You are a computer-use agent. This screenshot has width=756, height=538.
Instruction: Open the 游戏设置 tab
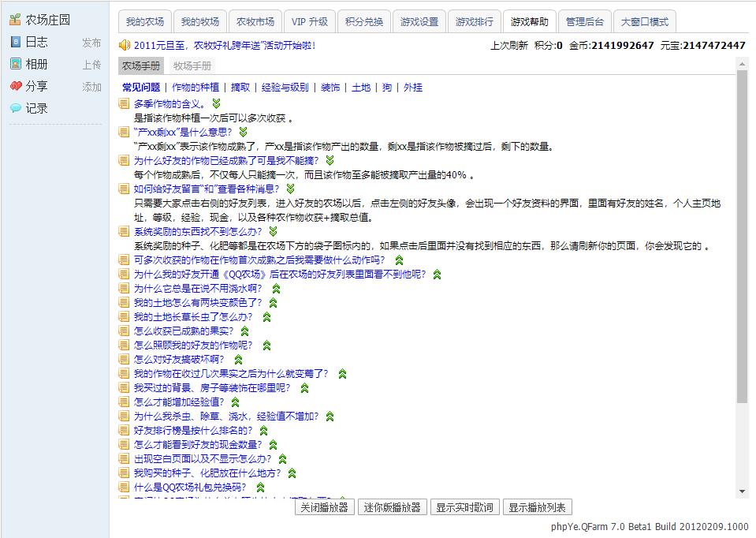pos(419,21)
